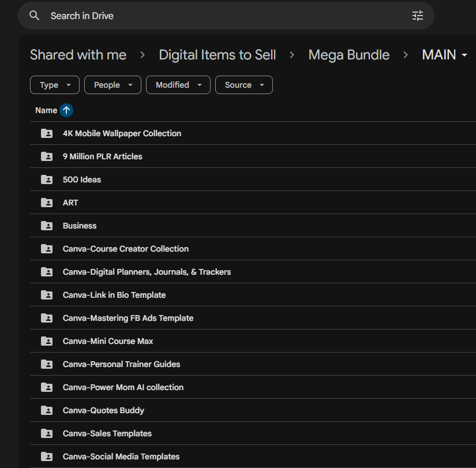Open the MAIN folder dropdown menu
This screenshot has height=468, width=476.
[444, 55]
